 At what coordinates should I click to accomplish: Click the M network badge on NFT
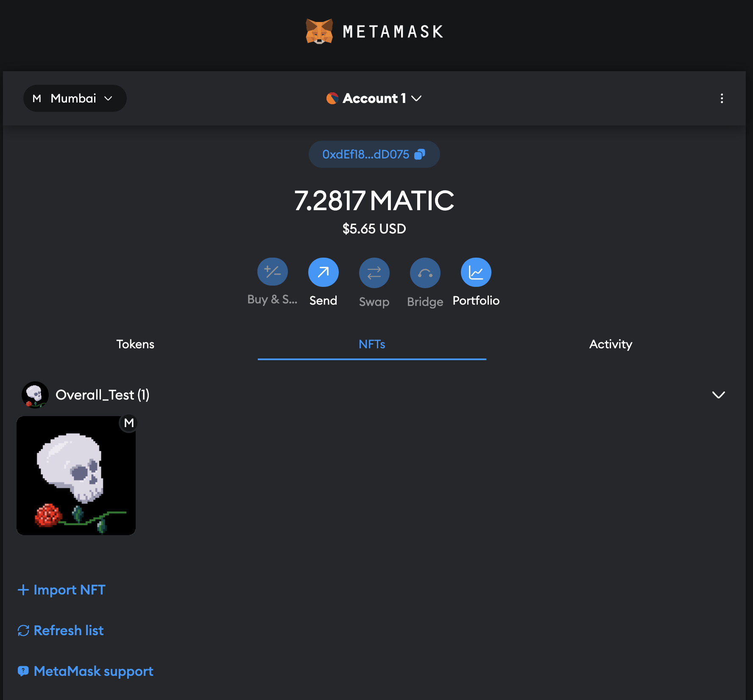click(129, 423)
